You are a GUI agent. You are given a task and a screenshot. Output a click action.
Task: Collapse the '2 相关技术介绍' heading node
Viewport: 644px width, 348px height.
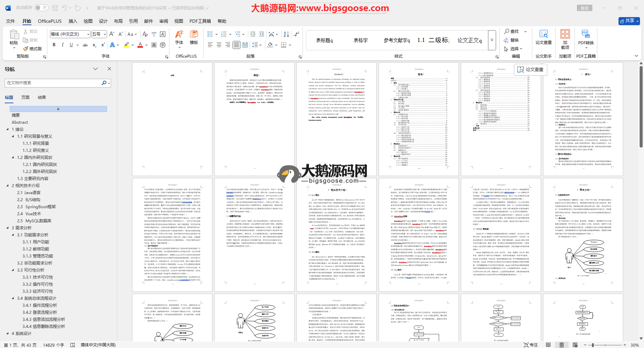(8, 186)
